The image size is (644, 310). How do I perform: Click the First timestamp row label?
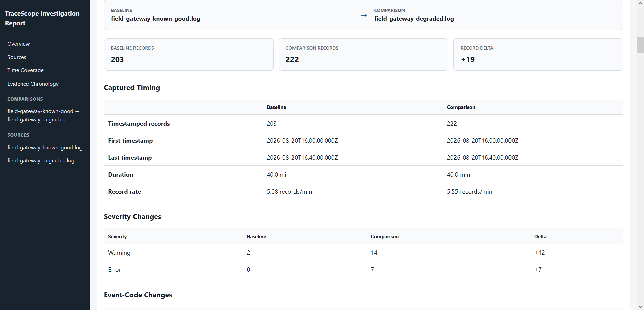130,141
